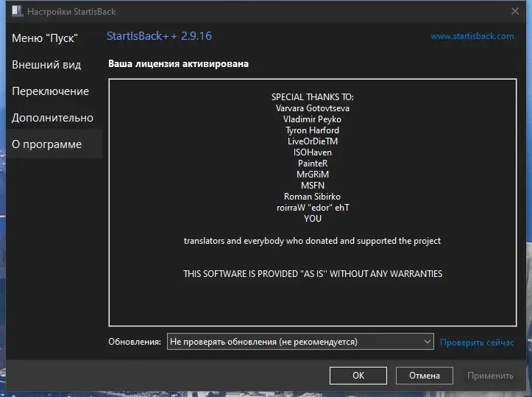Click the name Roman Sibirko
The width and height of the screenshot is (532, 397).
312,197
